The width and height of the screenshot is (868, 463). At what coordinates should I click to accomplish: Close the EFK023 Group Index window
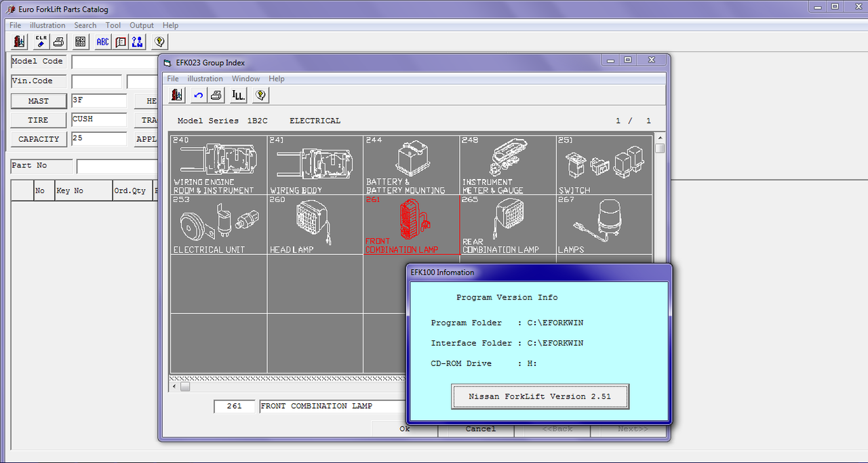[652, 60]
